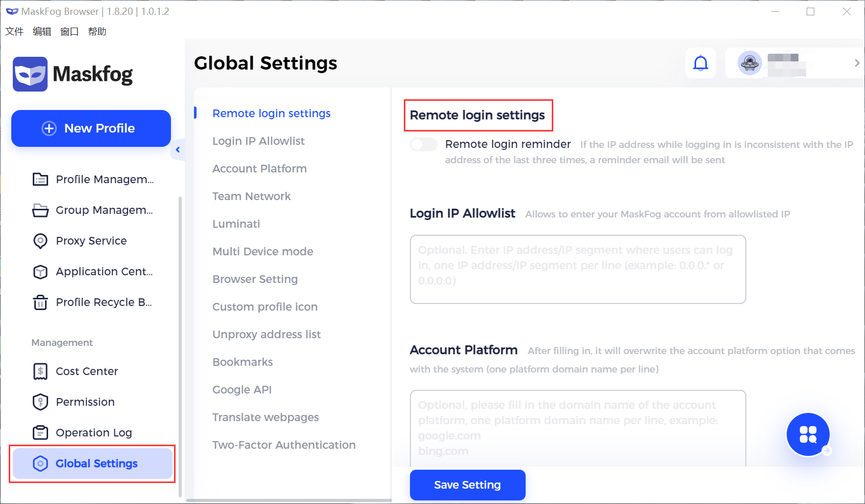Select the Group Management folder icon
Viewport: 865px width, 504px height.
point(40,210)
